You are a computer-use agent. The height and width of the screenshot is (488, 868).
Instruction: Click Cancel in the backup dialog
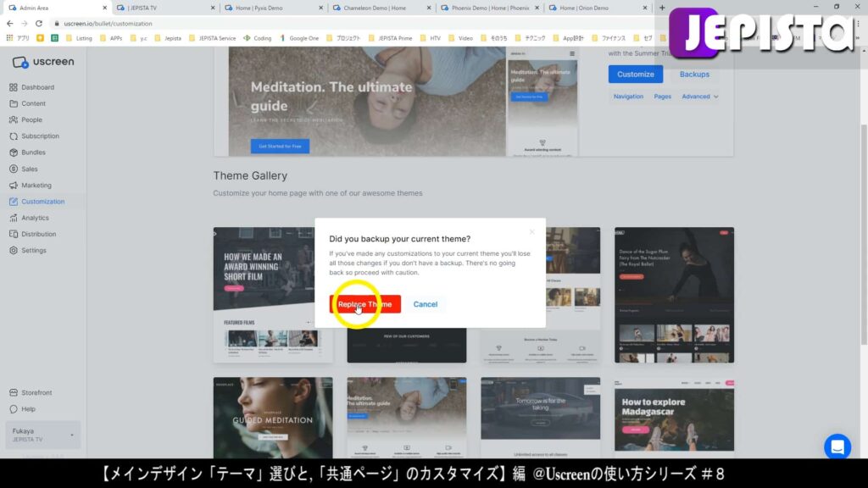point(426,304)
